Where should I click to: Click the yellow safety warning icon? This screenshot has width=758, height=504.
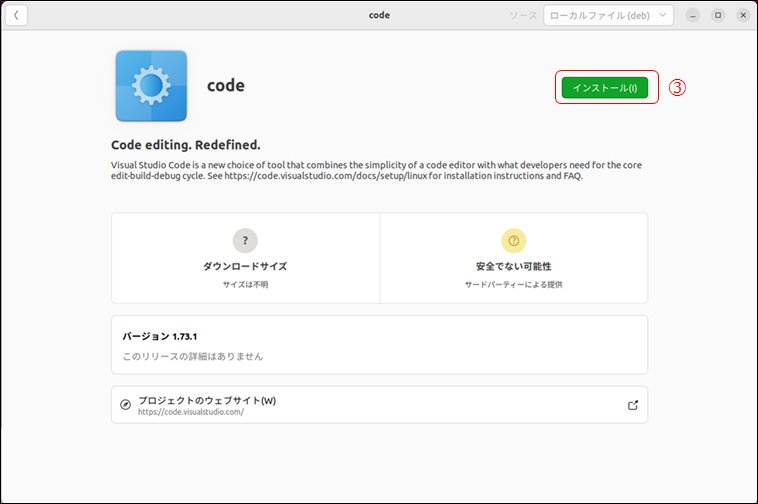(x=513, y=240)
